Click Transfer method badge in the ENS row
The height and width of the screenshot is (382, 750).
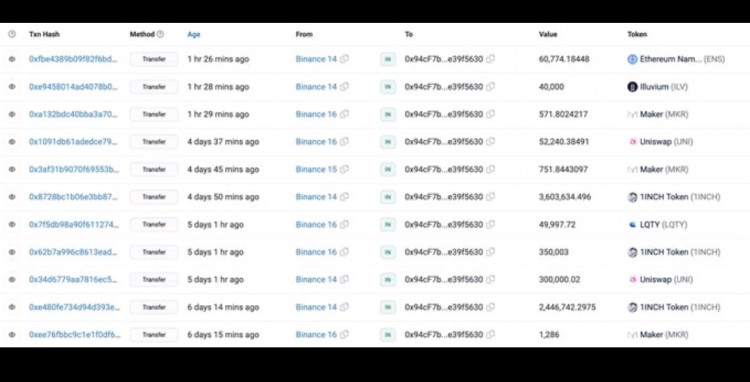pyautogui.click(x=154, y=59)
